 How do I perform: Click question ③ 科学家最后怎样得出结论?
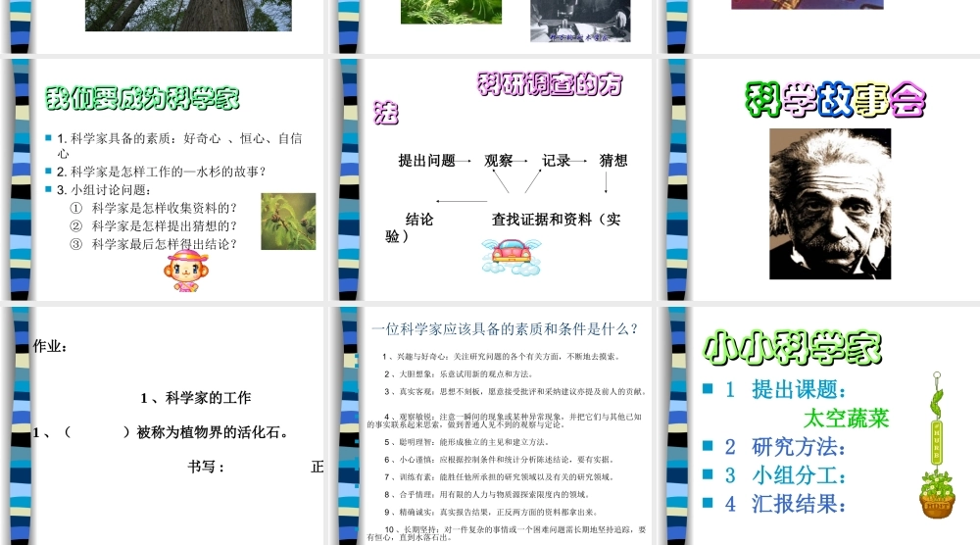[x=154, y=244]
